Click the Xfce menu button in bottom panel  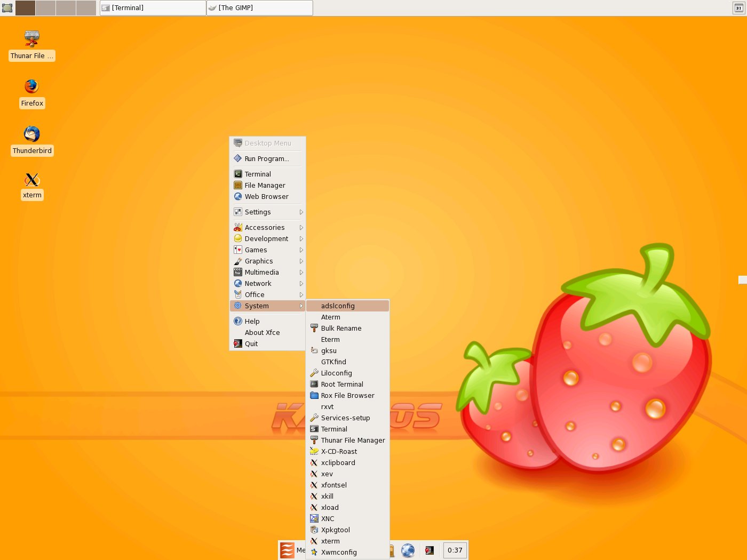coord(292,550)
